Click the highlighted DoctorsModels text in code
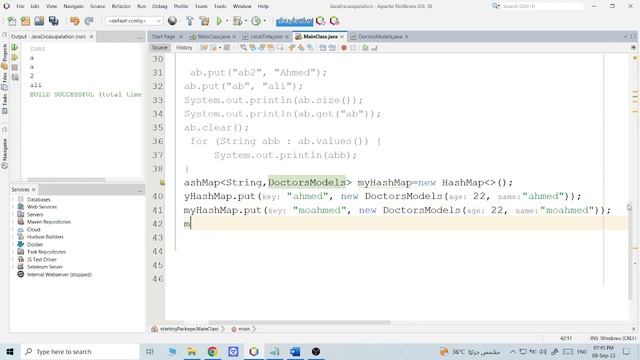Viewport: 640px width, 360px height. pyautogui.click(x=307, y=182)
